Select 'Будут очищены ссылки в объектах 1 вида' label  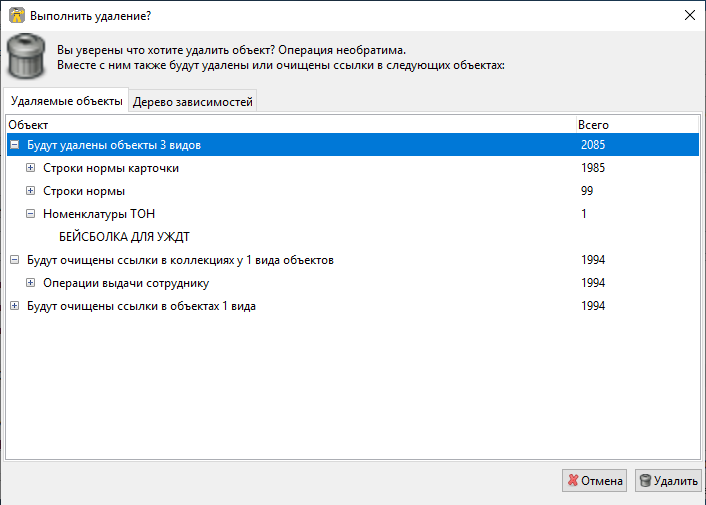(141, 306)
